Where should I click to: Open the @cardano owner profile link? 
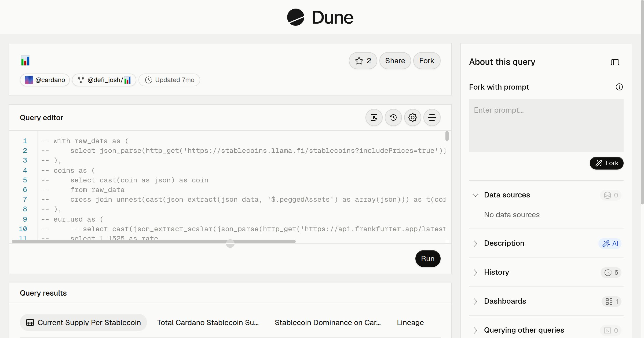coord(45,80)
